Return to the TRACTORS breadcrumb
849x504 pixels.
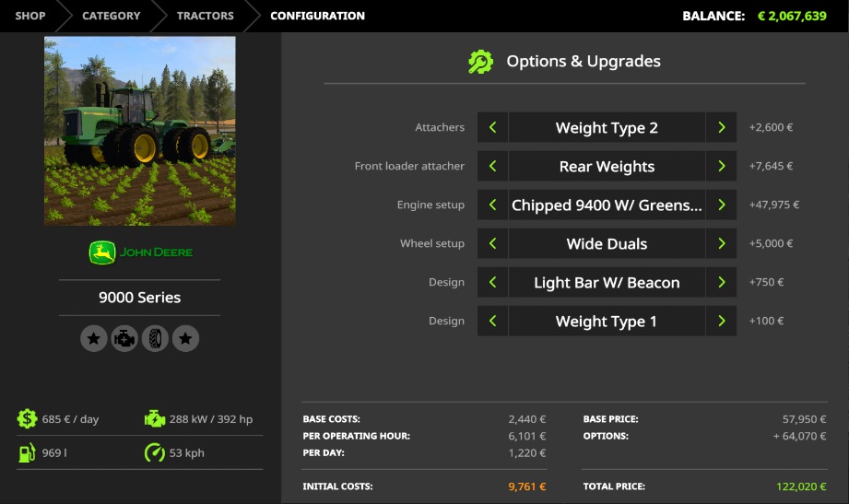coord(205,16)
